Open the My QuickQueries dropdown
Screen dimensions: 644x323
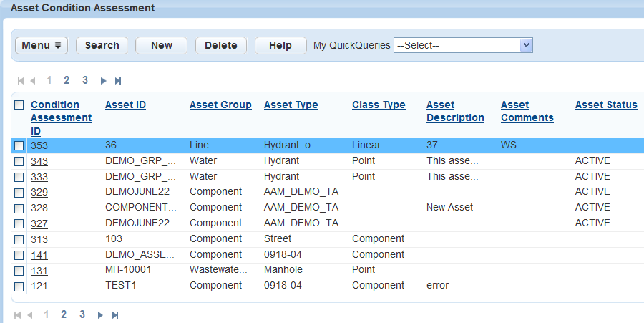(x=463, y=45)
